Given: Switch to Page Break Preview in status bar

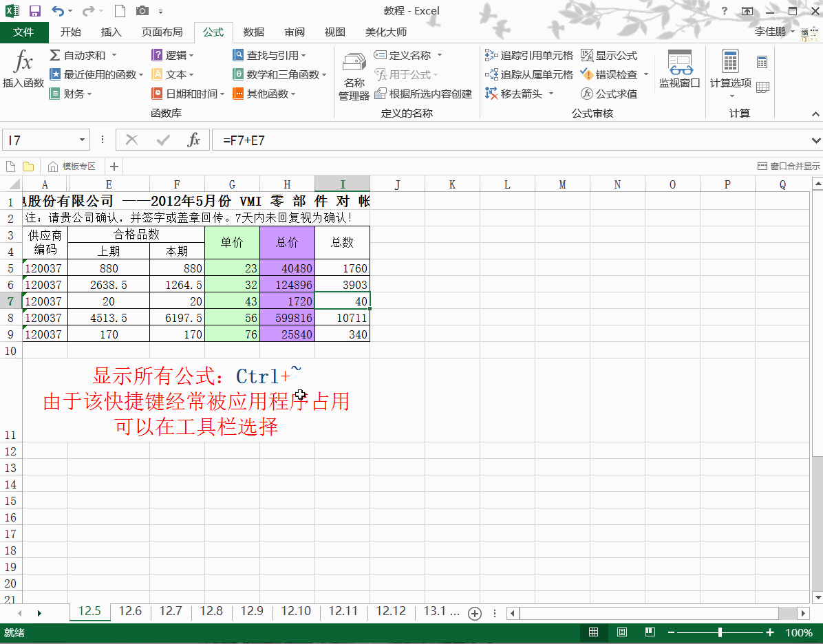Looking at the screenshot, I should [650, 632].
